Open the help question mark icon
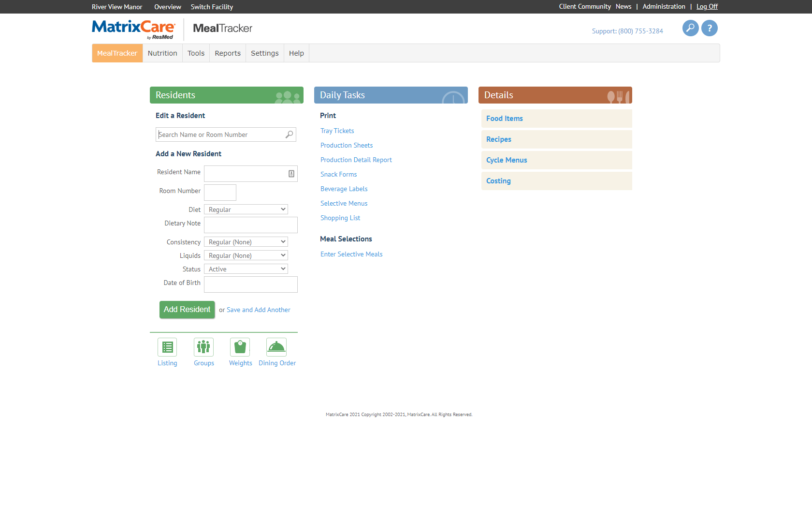 [x=710, y=28]
